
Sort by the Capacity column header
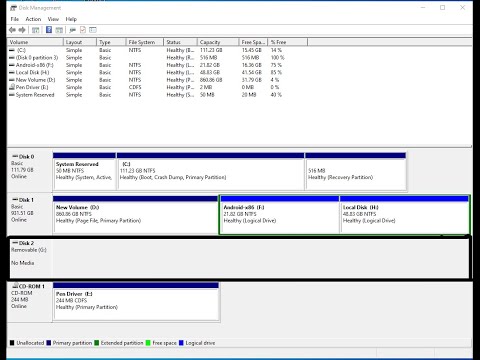[x=218, y=42]
